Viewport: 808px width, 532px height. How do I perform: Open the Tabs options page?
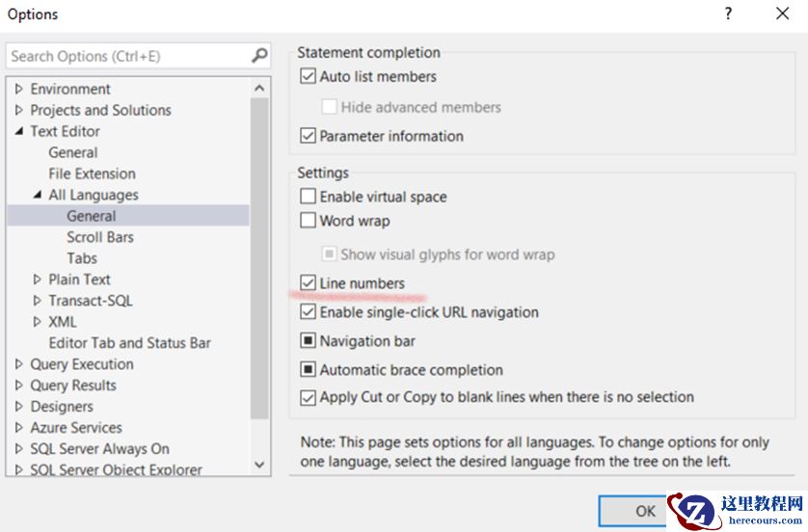82,258
